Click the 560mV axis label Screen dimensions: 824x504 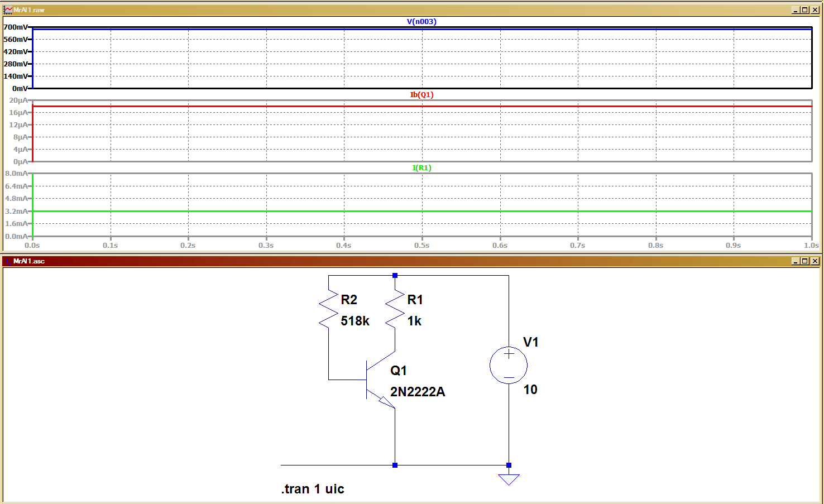(x=15, y=39)
